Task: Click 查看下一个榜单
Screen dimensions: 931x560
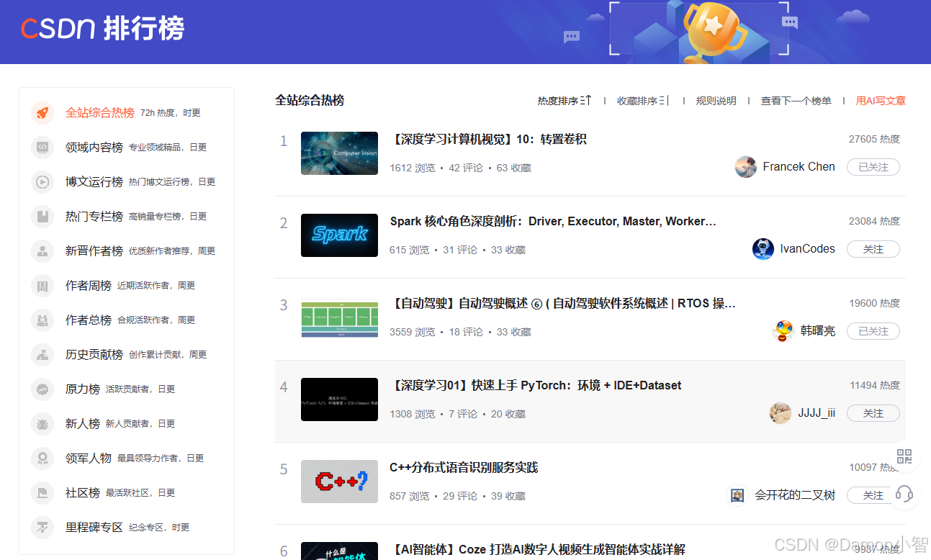Action: point(796,101)
